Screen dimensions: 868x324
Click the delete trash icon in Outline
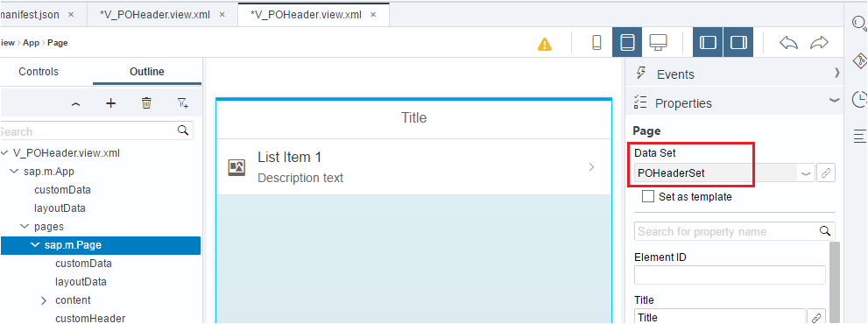click(146, 103)
